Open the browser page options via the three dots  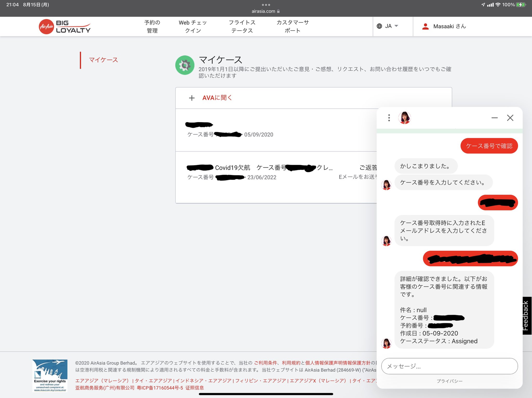click(x=266, y=4)
